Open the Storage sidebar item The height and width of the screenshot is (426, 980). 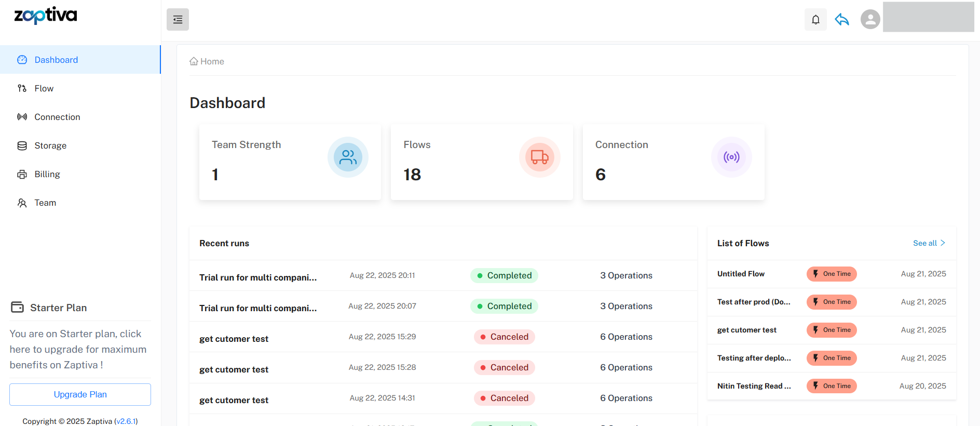(x=50, y=145)
